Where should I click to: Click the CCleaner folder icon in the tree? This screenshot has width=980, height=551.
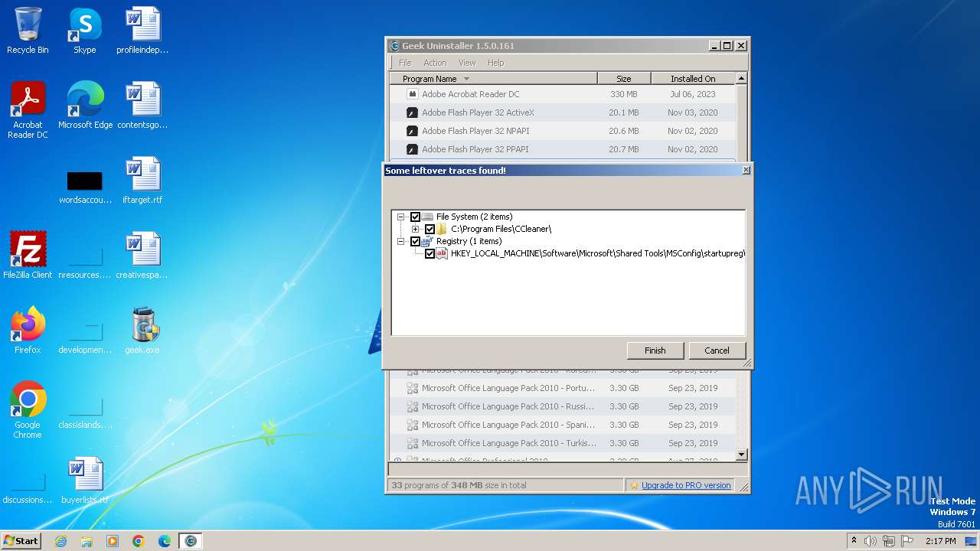[x=442, y=229]
